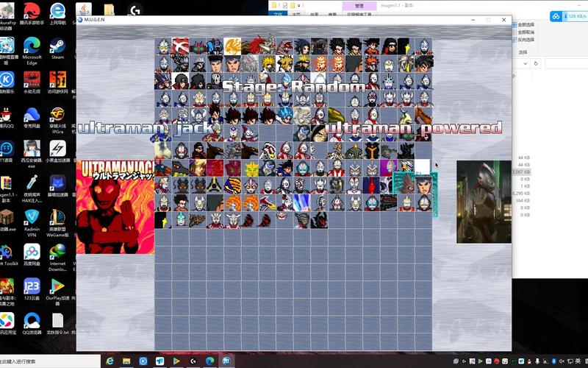Image resolution: width=588 pixels, height=368 pixels.
Task: Pick the orange flame emblem character
Action: [232, 46]
